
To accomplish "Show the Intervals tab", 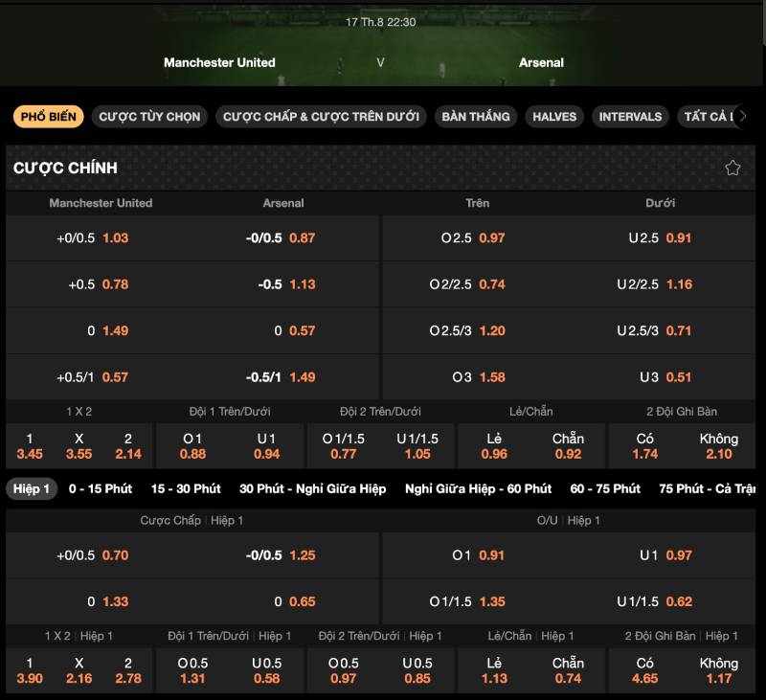I will pos(630,117).
